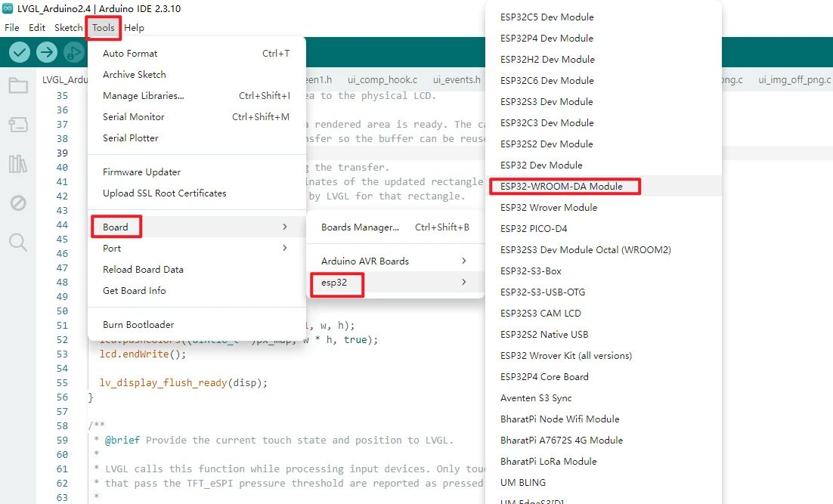Select Archive Sketch entry
The image size is (833, 504).
pos(197,74)
